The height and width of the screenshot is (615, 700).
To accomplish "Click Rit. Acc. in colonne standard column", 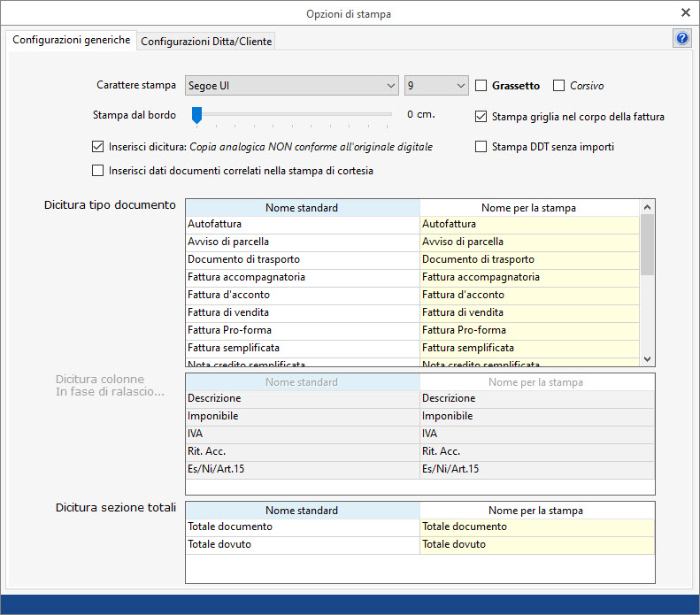I will click(303, 451).
